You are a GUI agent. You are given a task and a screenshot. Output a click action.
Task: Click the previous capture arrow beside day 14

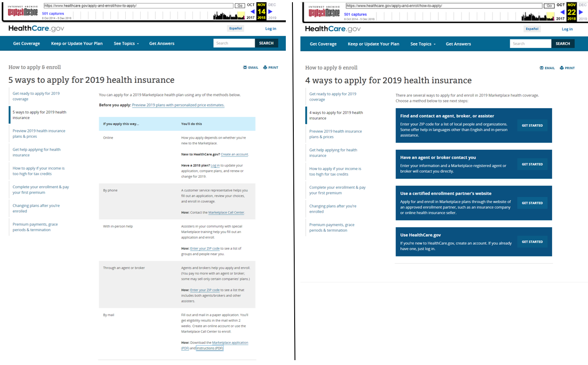[253, 12]
